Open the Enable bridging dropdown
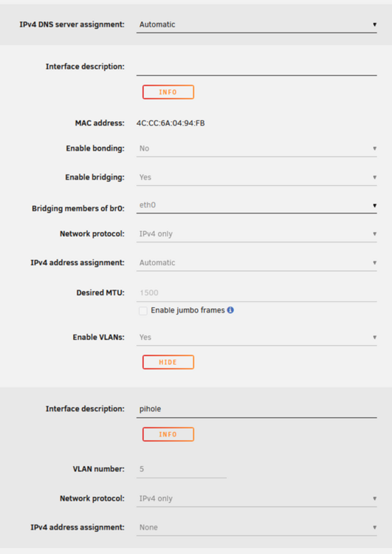Image resolution: width=392 pixels, height=554 pixels. (x=256, y=177)
